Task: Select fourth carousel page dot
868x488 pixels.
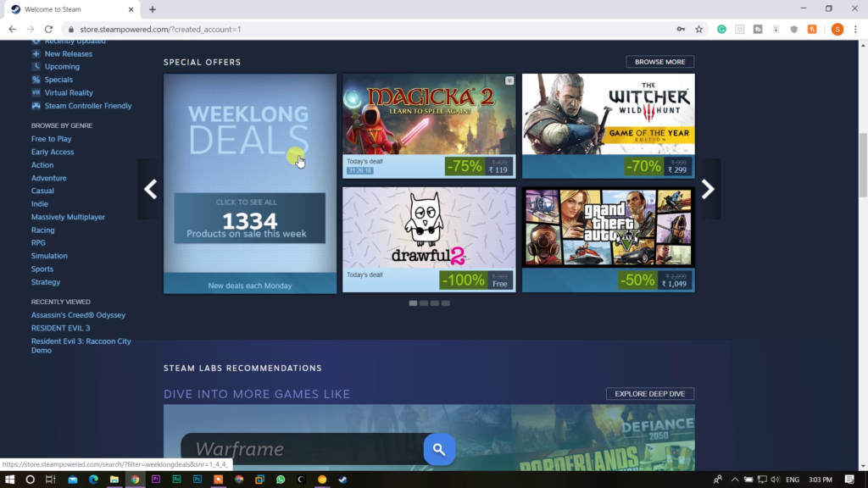Action: pyautogui.click(x=446, y=303)
